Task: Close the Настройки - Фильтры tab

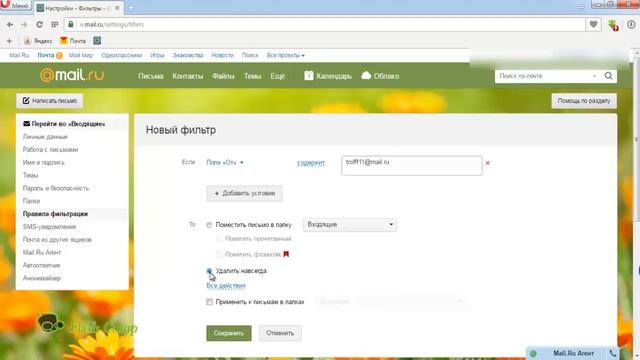Action: coord(118,8)
